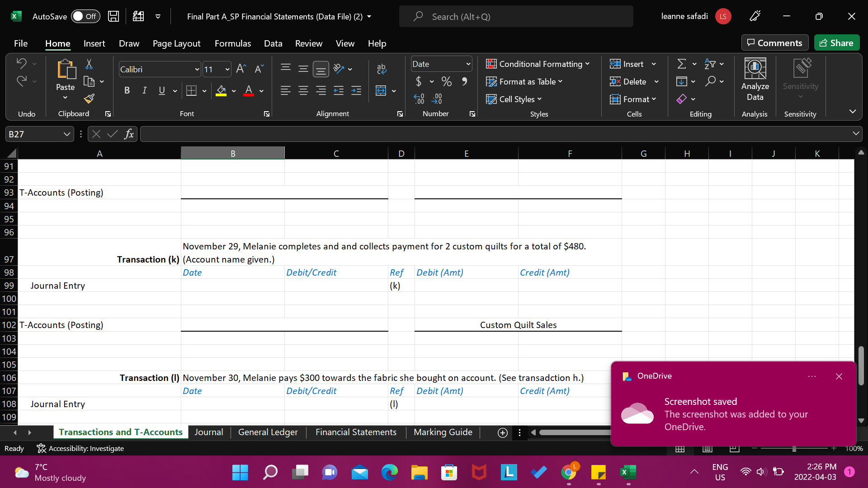868x488 pixels.
Task: Apply italic formatting from the Font group
Action: pyautogui.click(x=144, y=90)
